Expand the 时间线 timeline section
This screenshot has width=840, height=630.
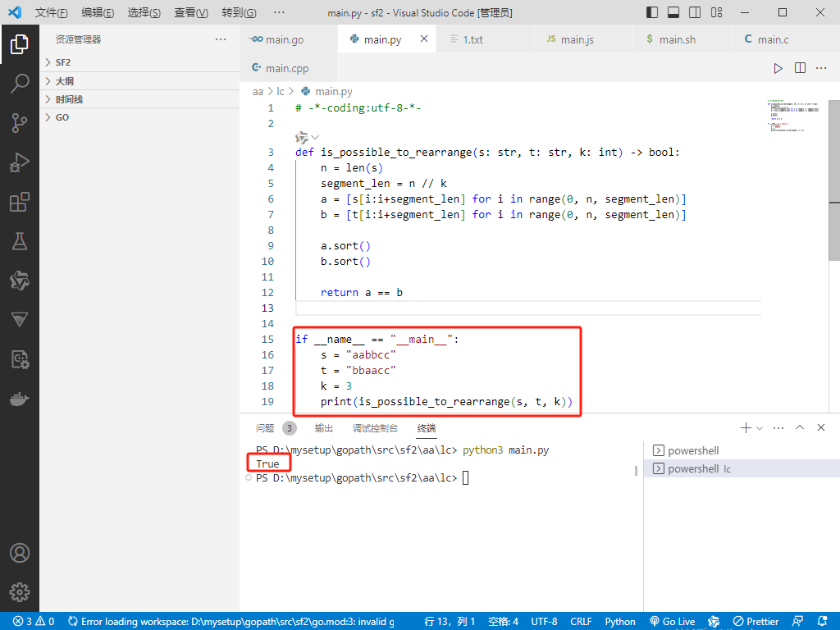click(139, 99)
